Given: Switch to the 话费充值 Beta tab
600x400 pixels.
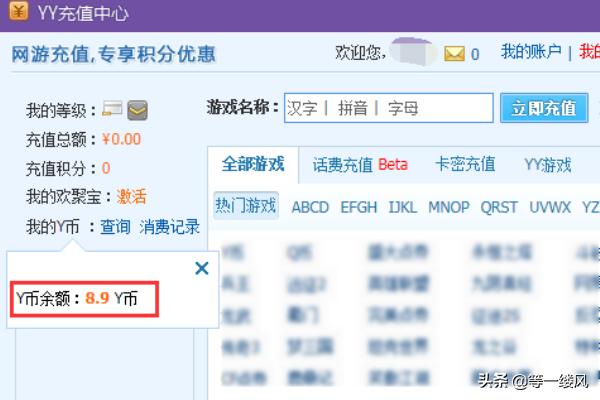Looking at the screenshot, I should (360, 165).
